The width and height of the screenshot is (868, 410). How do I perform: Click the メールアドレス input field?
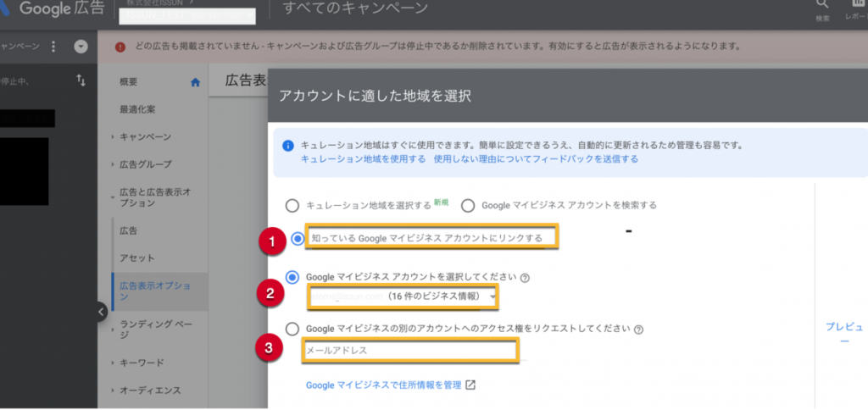[409, 351]
